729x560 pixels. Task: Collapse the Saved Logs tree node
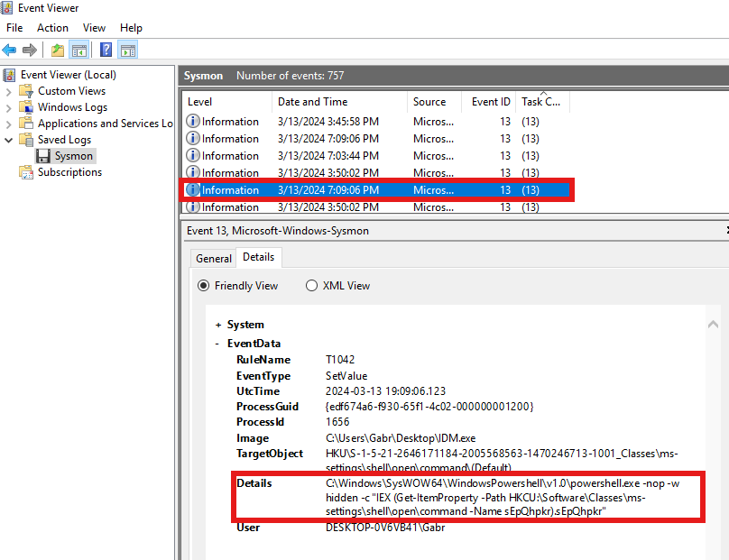pos(8,140)
